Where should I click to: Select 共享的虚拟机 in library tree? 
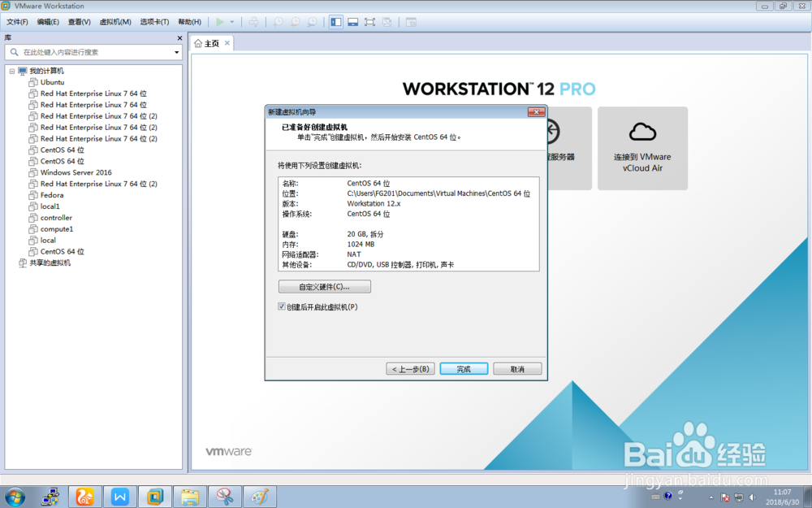tap(50, 263)
